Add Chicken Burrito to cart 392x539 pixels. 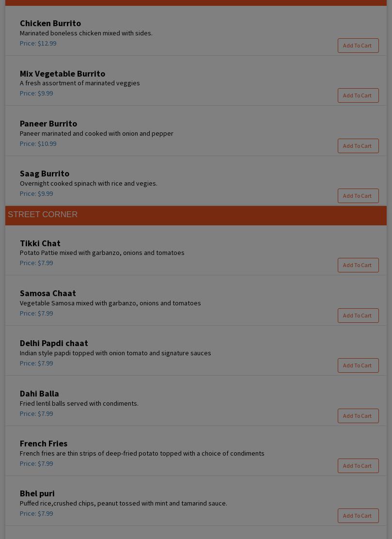[x=358, y=46]
